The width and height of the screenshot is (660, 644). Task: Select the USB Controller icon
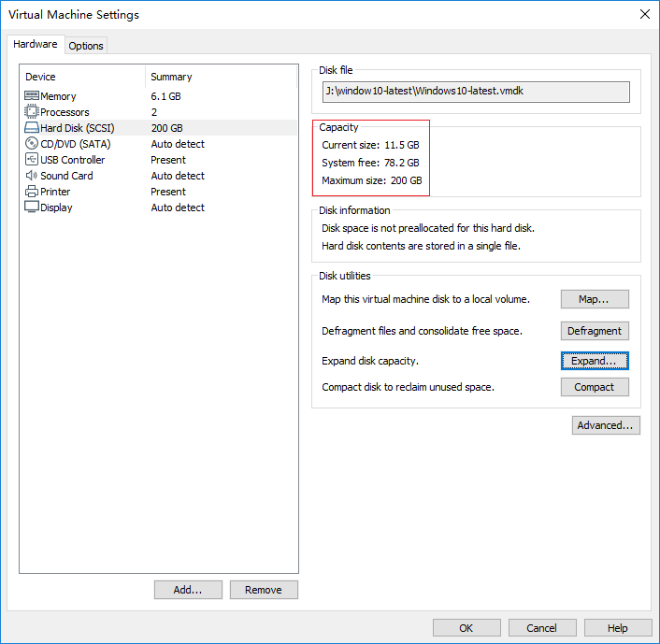coord(32,160)
